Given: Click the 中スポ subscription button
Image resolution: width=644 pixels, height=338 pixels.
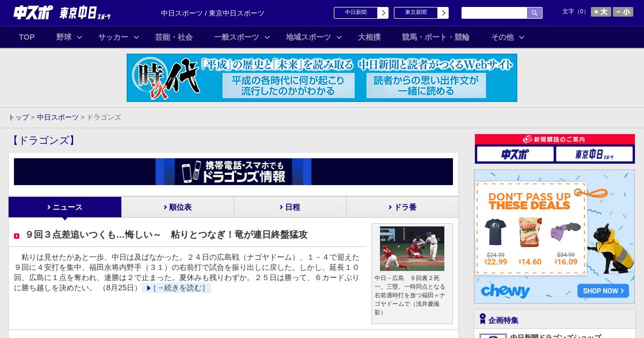Looking at the screenshot, I should coord(515,155).
